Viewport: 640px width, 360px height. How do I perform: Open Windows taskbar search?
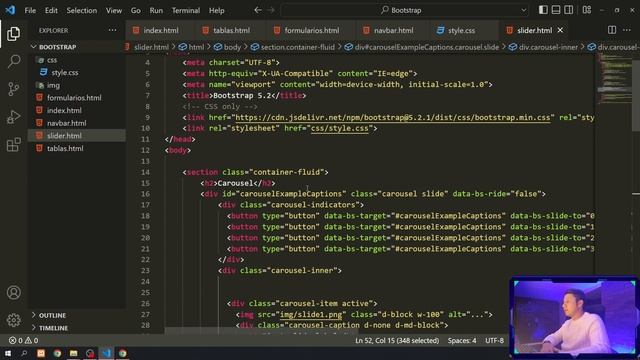pos(24,353)
